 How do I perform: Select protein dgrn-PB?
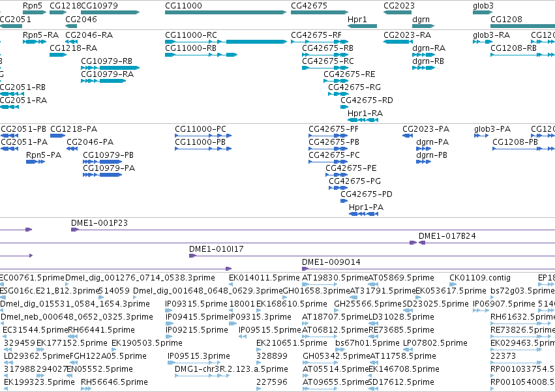tap(424, 162)
